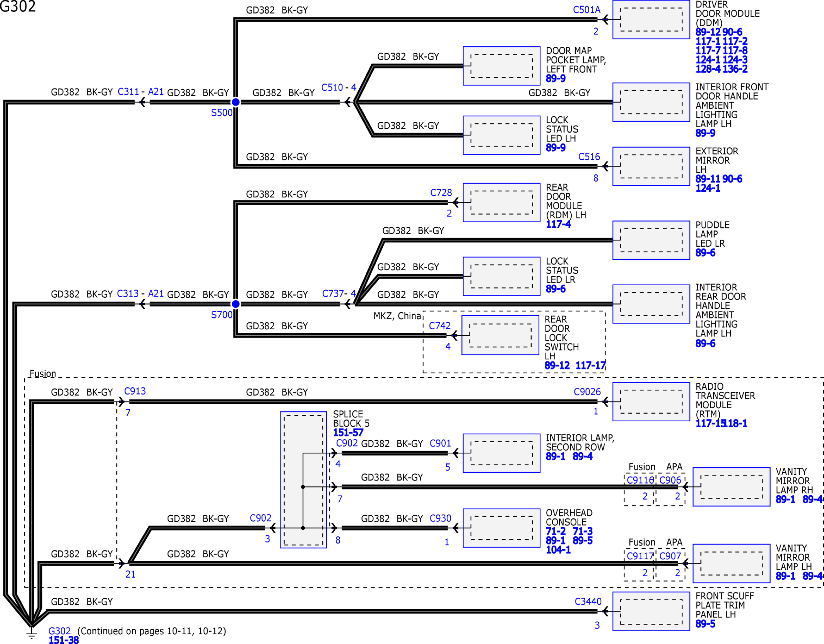Click the C311 - A21 connector label
824x644 pixels.
[x=140, y=92]
